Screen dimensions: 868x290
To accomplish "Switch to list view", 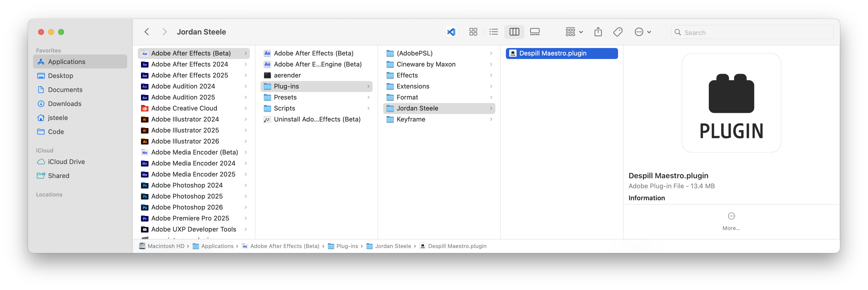I will [x=494, y=32].
